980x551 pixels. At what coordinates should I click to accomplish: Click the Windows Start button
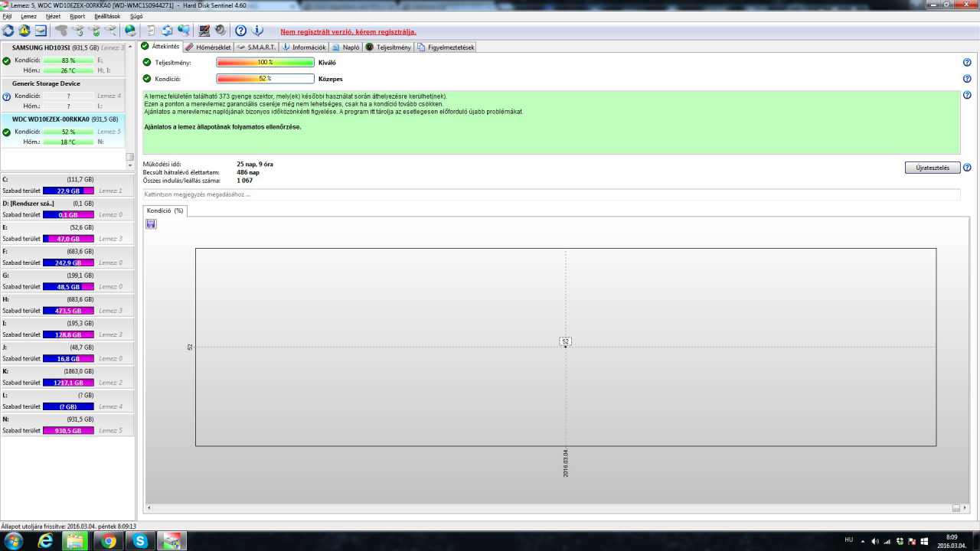13,541
